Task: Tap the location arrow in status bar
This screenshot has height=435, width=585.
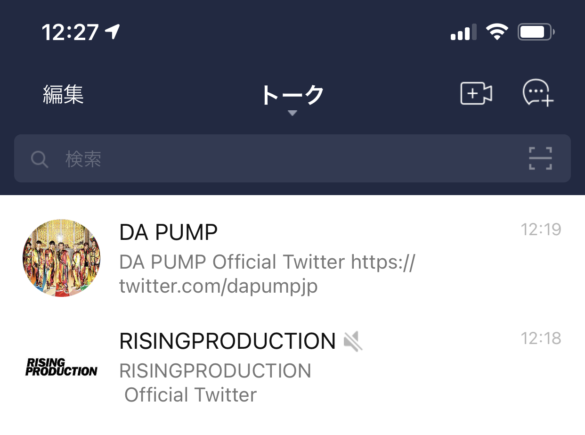Action: 112,32
